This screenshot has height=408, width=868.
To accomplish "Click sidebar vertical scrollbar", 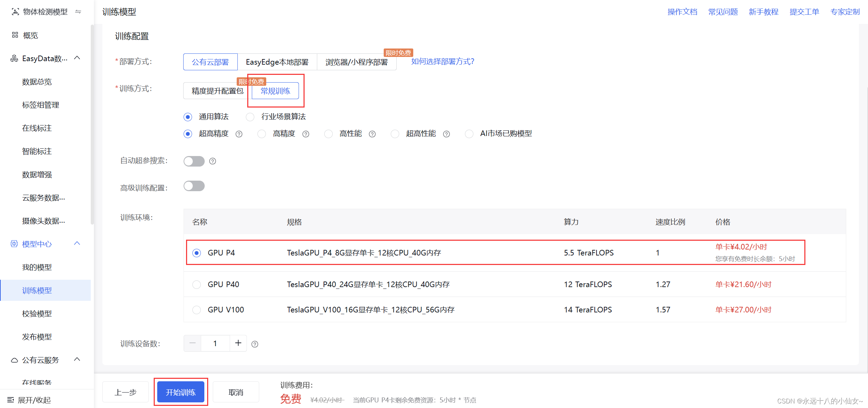I will coord(92,124).
